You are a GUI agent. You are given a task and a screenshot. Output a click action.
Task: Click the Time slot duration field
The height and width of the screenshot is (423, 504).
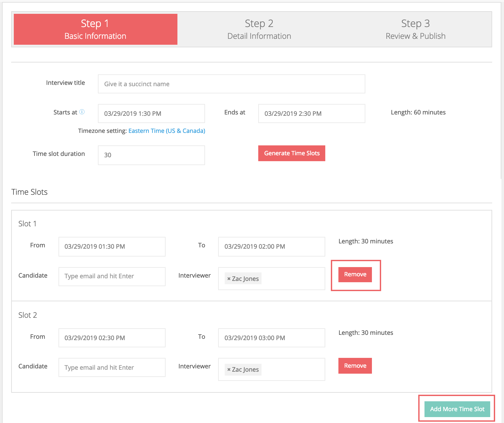151,155
